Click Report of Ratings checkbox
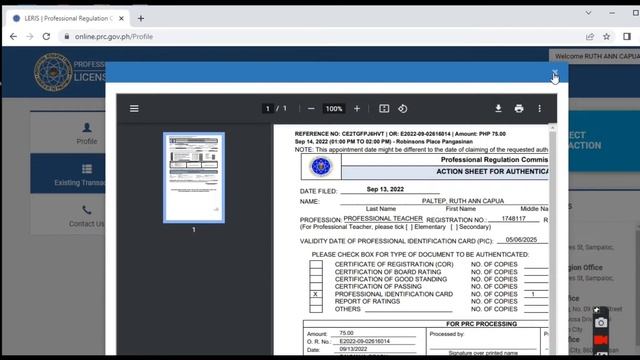The width and height of the screenshot is (640, 360). 316,301
